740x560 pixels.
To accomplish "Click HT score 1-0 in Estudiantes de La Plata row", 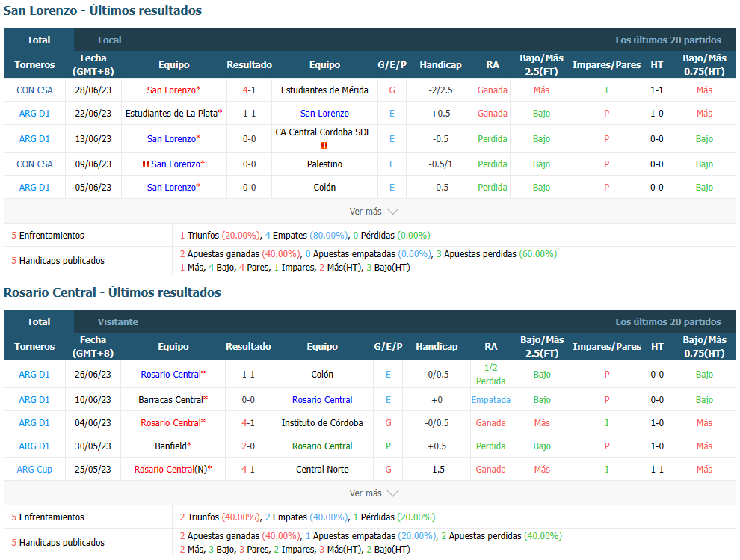I will (657, 114).
